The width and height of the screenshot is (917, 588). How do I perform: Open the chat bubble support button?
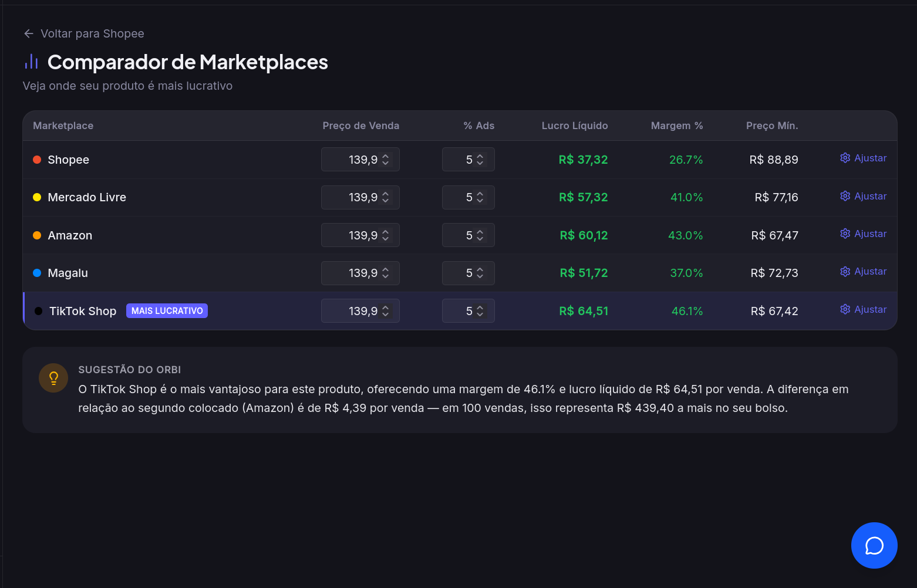(x=874, y=545)
